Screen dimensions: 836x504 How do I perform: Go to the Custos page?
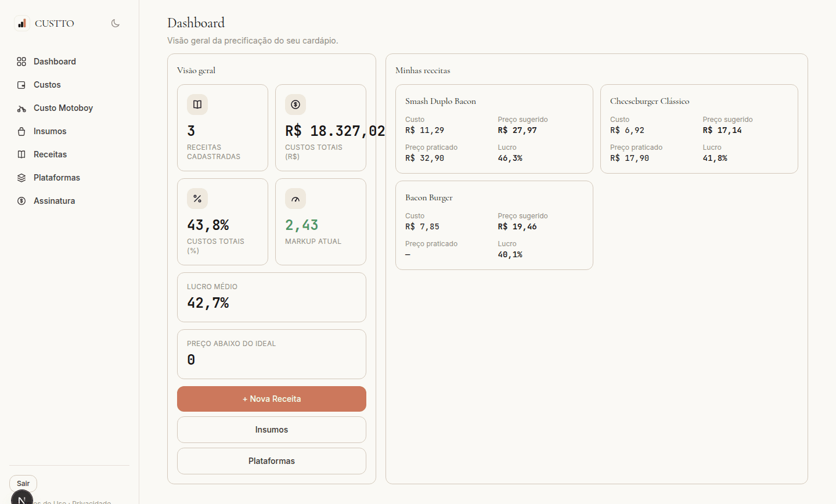coord(70,85)
